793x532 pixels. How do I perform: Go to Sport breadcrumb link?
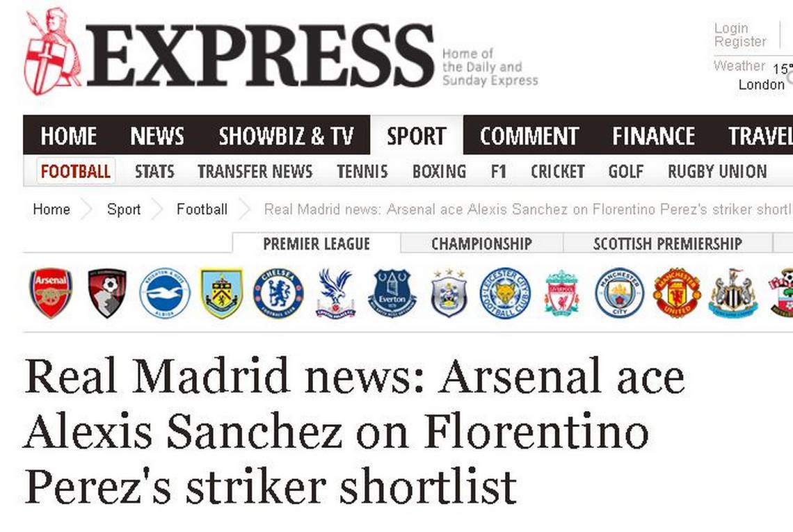pos(124,209)
